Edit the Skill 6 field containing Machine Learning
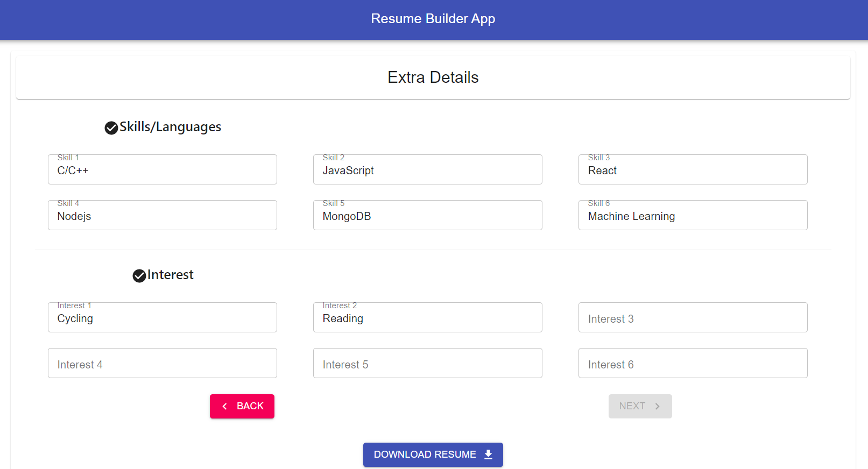 693,215
